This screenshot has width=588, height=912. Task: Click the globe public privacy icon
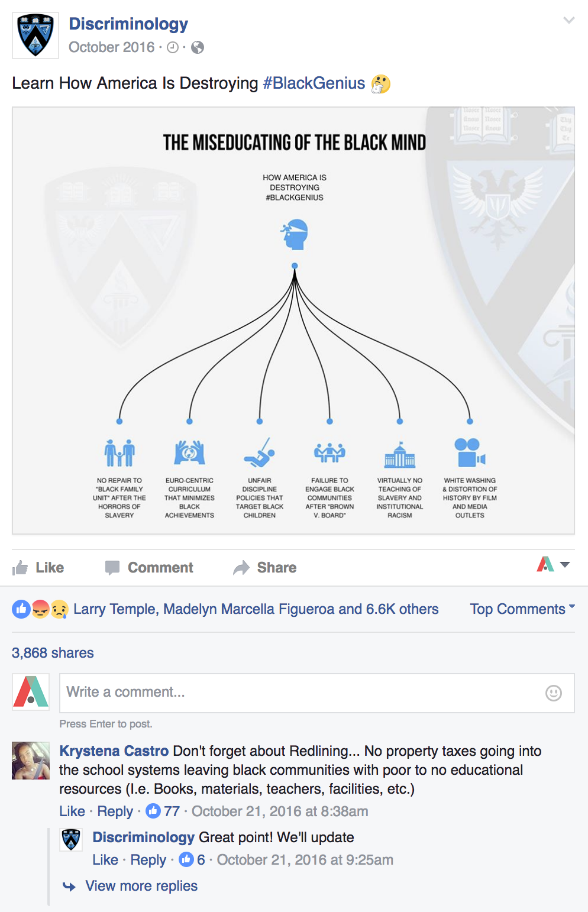198,47
